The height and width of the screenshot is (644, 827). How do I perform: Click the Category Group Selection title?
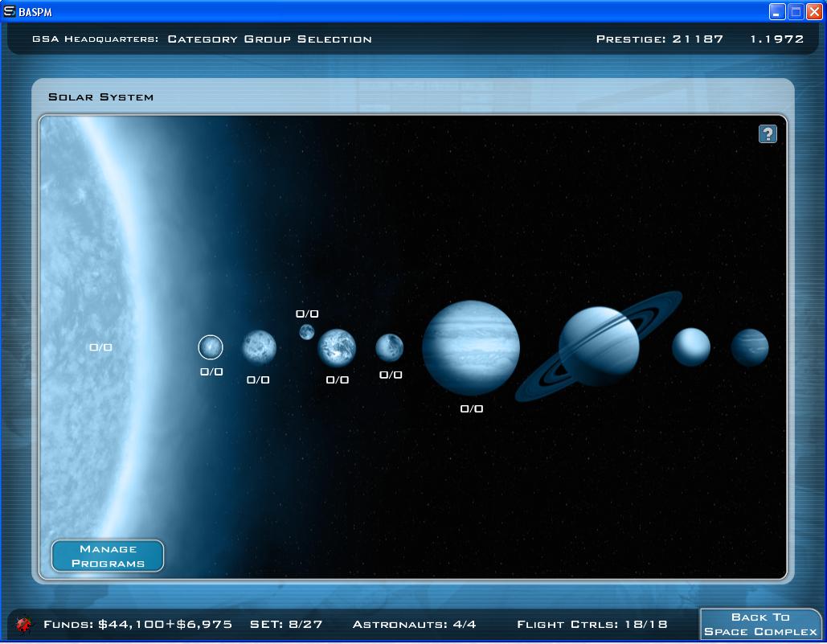(x=269, y=39)
